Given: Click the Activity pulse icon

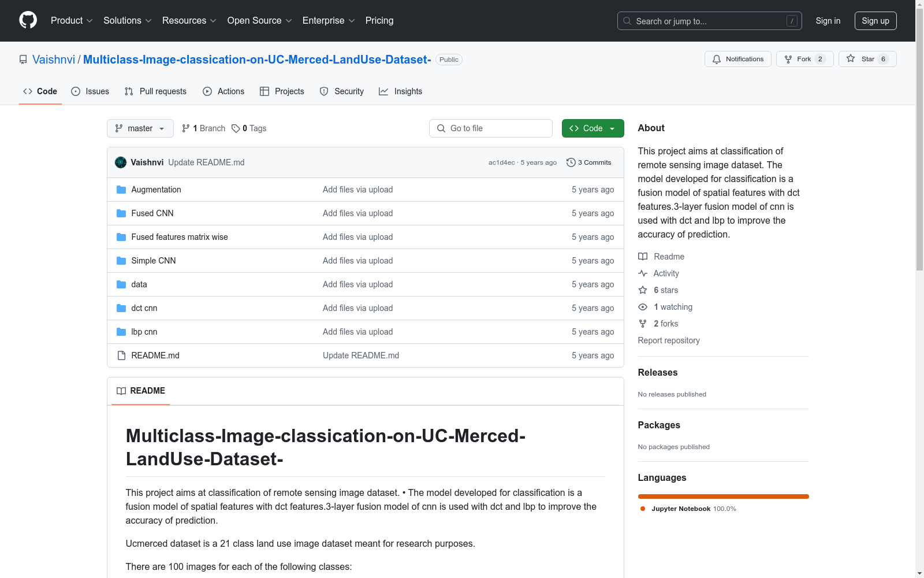Looking at the screenshot, I should [643, 273].
